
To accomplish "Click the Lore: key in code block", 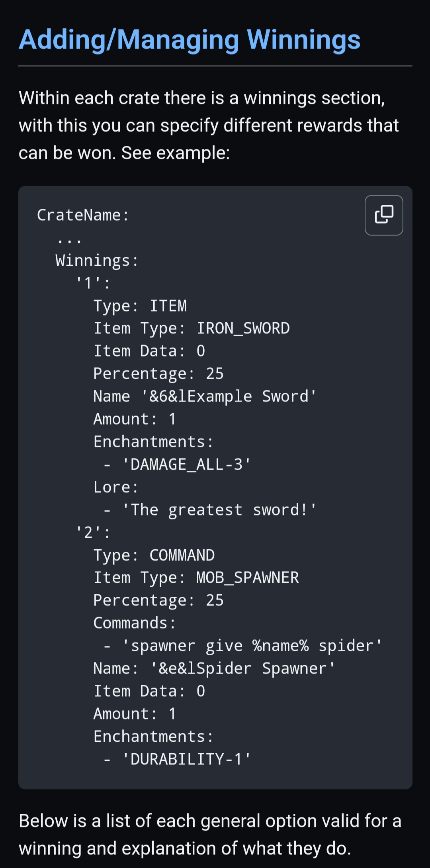I will pos(115,487).
